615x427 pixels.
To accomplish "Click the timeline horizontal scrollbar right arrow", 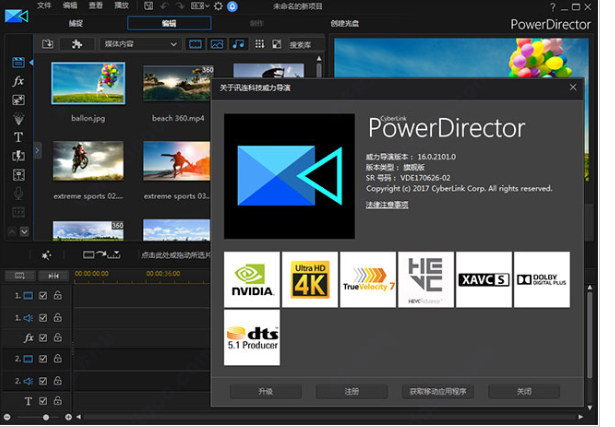I will point(581,417).
